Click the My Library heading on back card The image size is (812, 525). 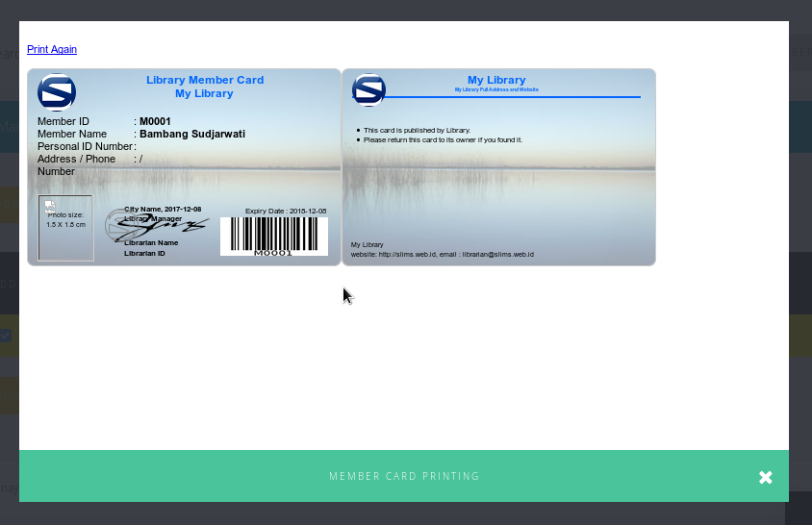[496, 80]
